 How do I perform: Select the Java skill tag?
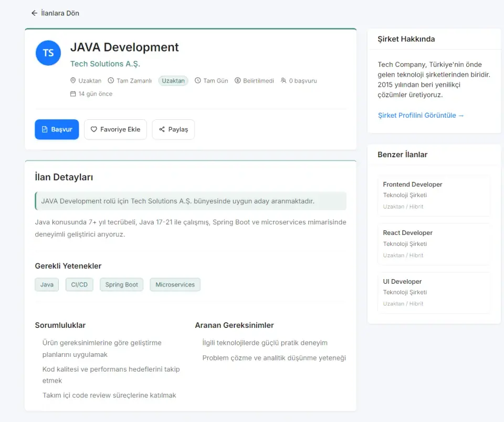(x=47, y=285)
